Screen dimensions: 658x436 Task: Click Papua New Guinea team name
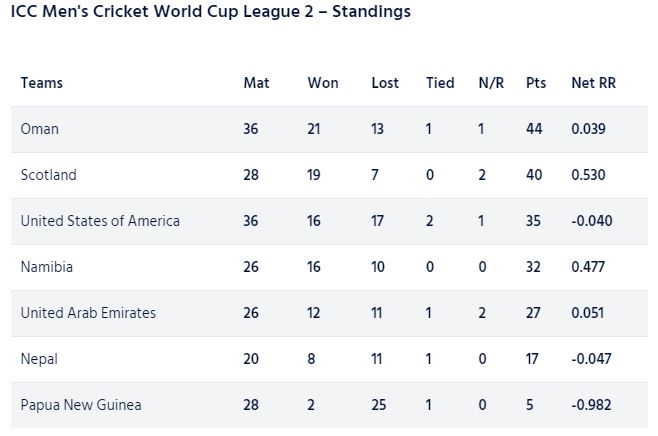click(x=81, y=405)
